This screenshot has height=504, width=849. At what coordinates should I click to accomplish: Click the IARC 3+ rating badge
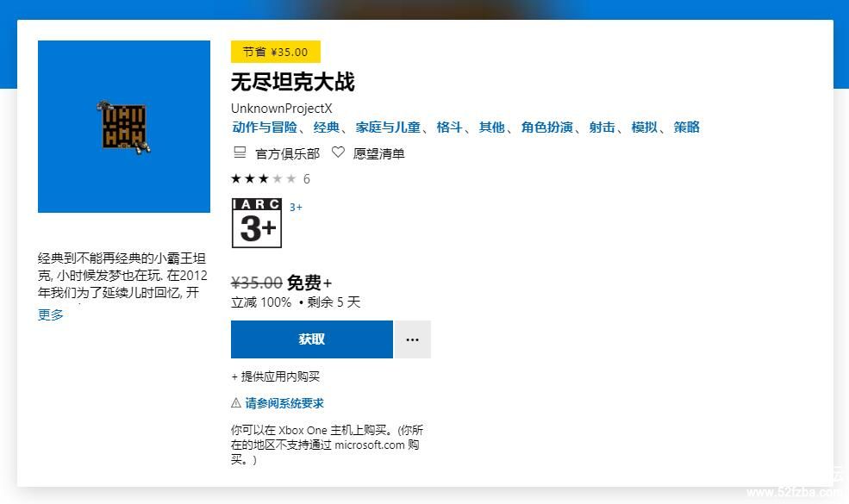pyautogui.click(x=257, y=222)
